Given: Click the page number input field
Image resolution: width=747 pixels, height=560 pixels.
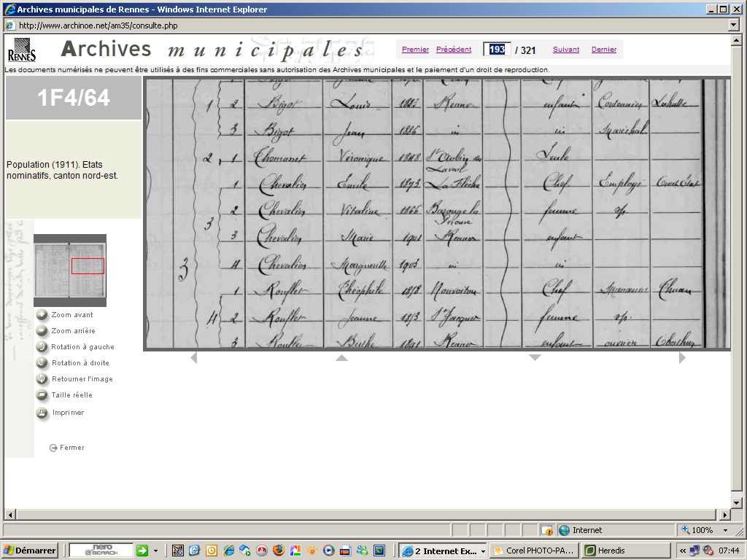Looking at the screenshot, I should click(497, 50).
